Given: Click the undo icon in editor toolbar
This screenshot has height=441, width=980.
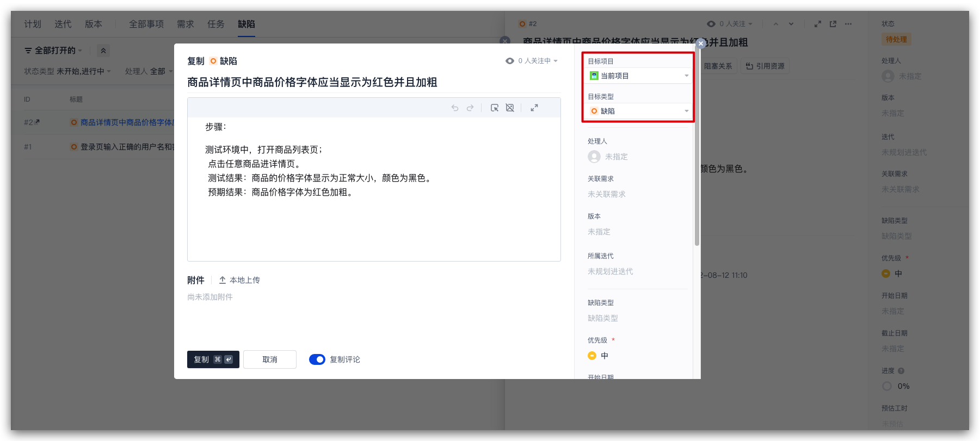Looking at the screenshot, I should pyautogui.click(x=455, y=108).
